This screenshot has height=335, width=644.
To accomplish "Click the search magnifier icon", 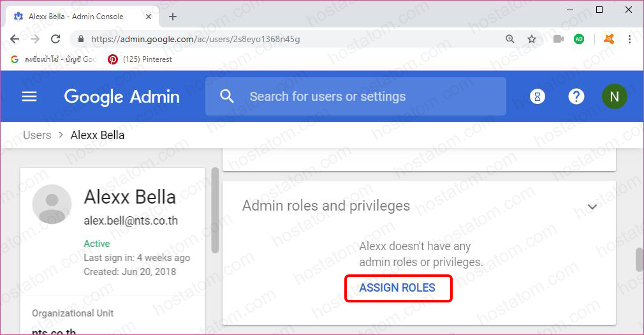I will click(x=226, y=96).
